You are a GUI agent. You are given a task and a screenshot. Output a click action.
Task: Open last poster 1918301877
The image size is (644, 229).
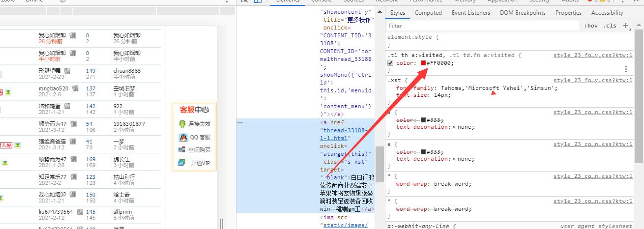(x=129, y=124)
